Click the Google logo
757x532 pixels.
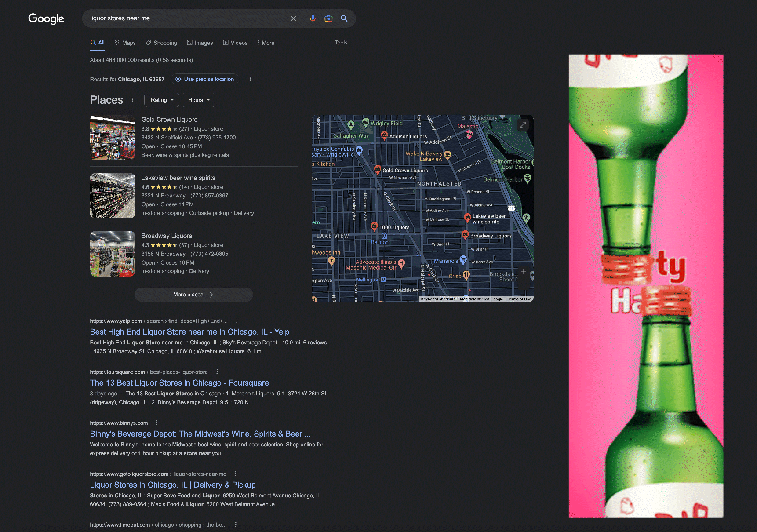[x=46, y=18]
